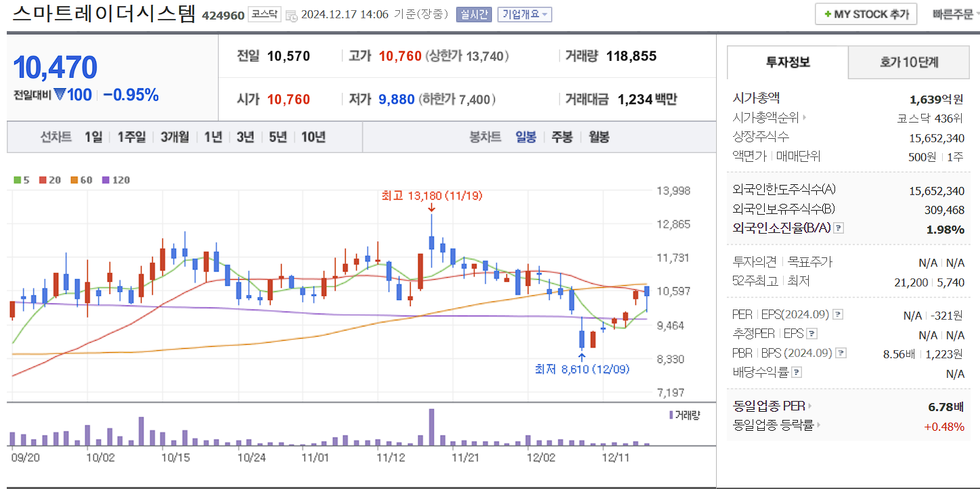This screenshot has width=980, height=489.
Task: Switch to the 호가 10단계 tab
Action: (908, 62)
